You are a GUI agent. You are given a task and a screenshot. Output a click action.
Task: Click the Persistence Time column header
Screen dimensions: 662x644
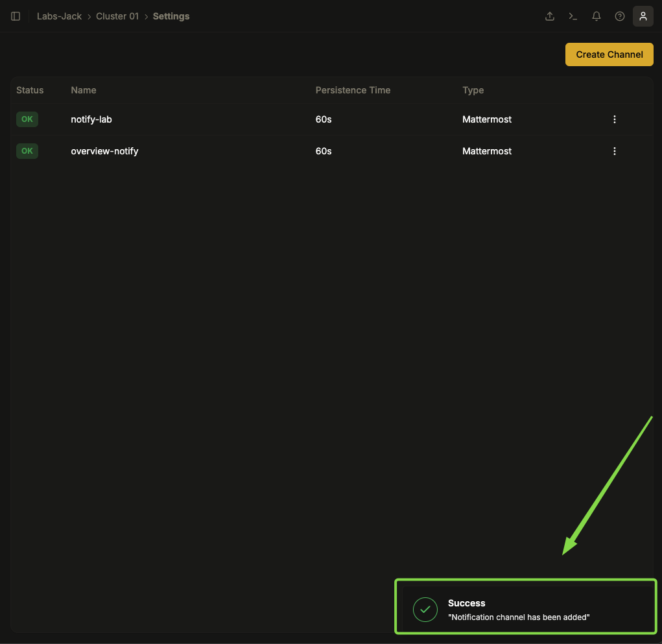353,90
